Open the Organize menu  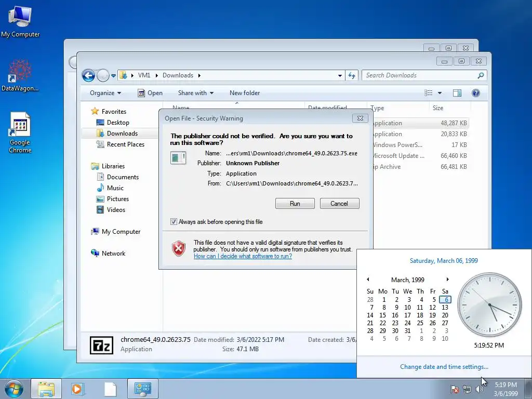[x=105, y=93]
